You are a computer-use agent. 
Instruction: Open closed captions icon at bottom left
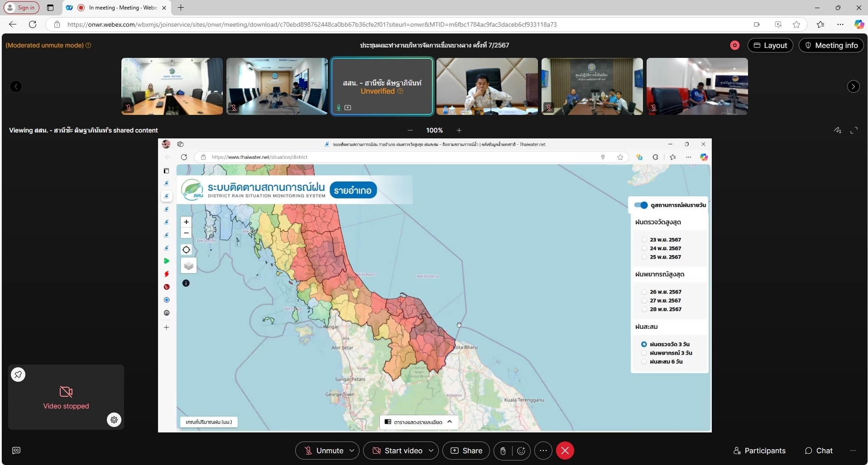coord(16,451)
